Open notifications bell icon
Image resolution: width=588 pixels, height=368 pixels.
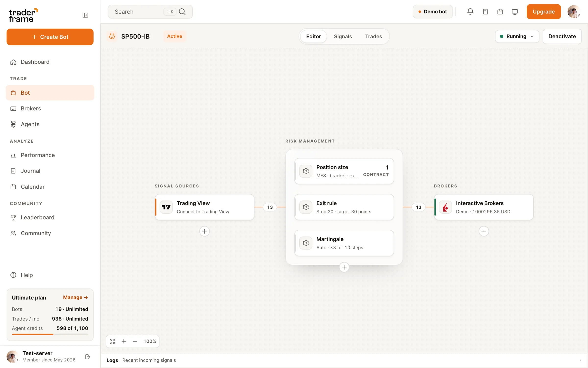click(x=470, y=12)
